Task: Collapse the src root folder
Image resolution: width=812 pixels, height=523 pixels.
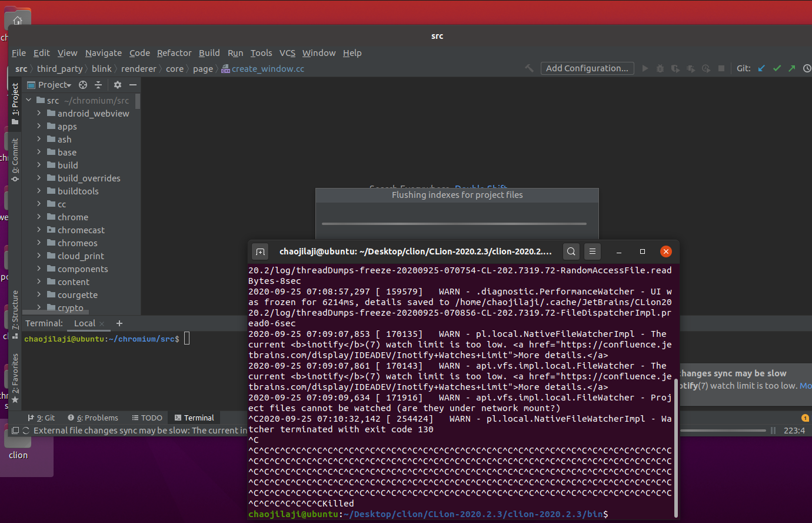Action: click(x=28, y=100)
